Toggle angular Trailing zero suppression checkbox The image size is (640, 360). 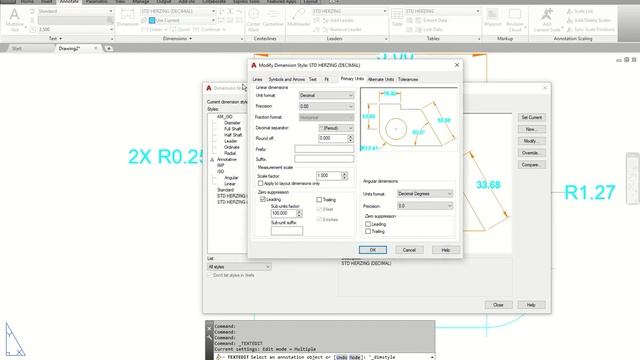(368, 231)
